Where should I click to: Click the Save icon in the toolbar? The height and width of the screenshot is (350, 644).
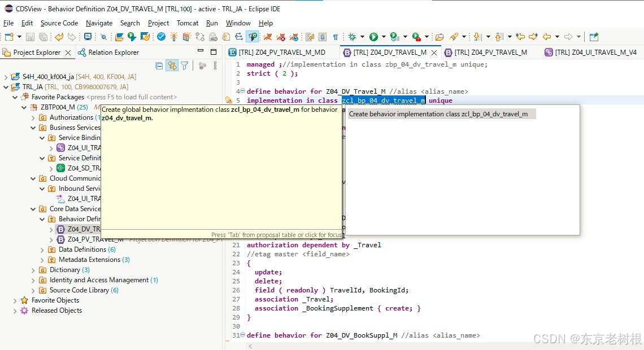point(29,36)
